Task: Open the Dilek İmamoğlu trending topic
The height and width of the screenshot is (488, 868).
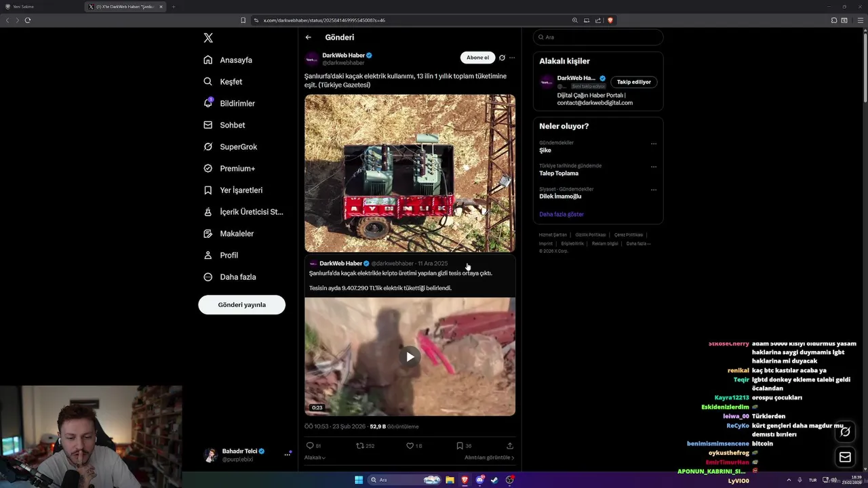Action: tap(560, 197)
